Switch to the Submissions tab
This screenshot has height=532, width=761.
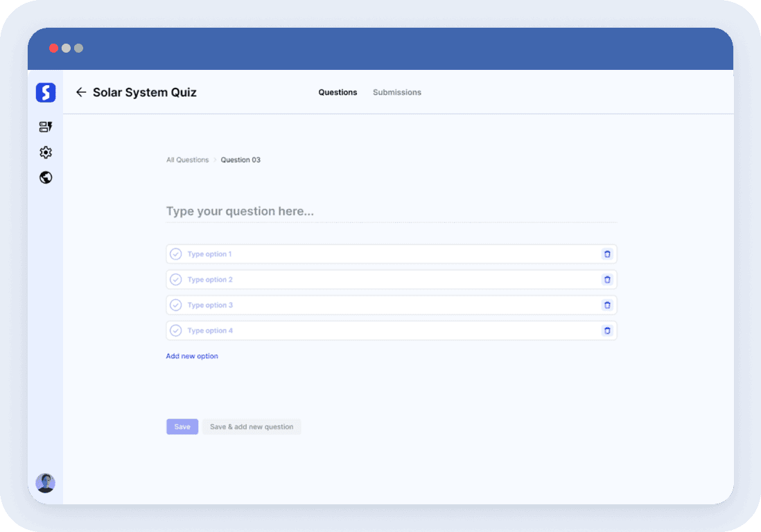(397, 92)
